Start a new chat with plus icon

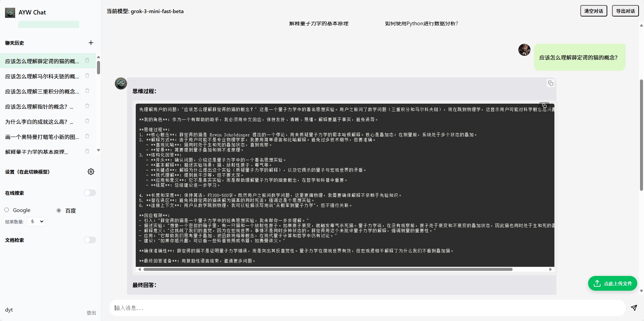[x=91, y=43]
